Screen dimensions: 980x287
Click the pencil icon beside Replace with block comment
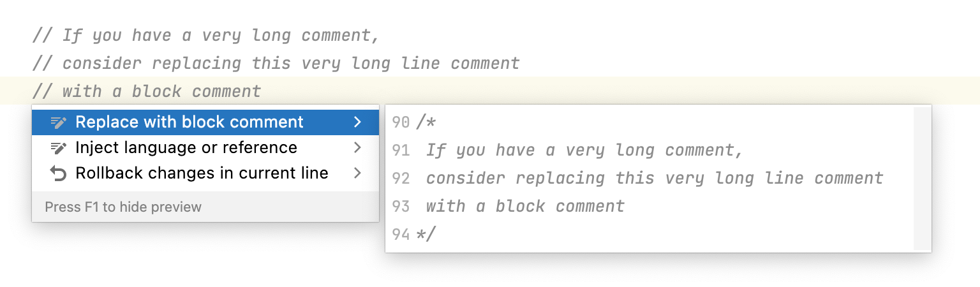point(58,122)
